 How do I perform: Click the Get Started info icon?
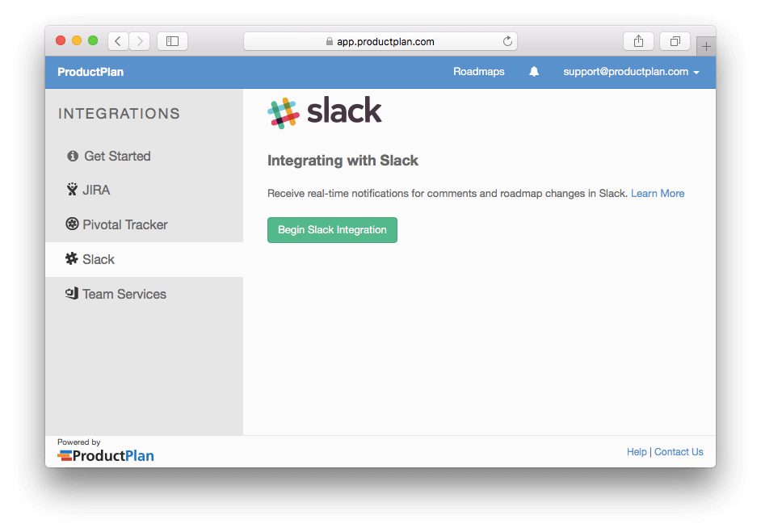(x=73, y=156)
